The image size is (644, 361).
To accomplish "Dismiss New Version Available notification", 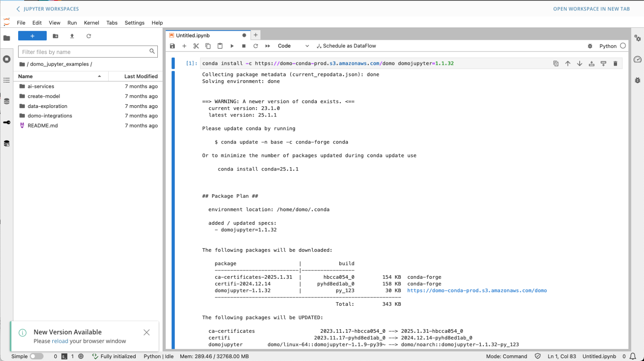I will click(147, 332).
